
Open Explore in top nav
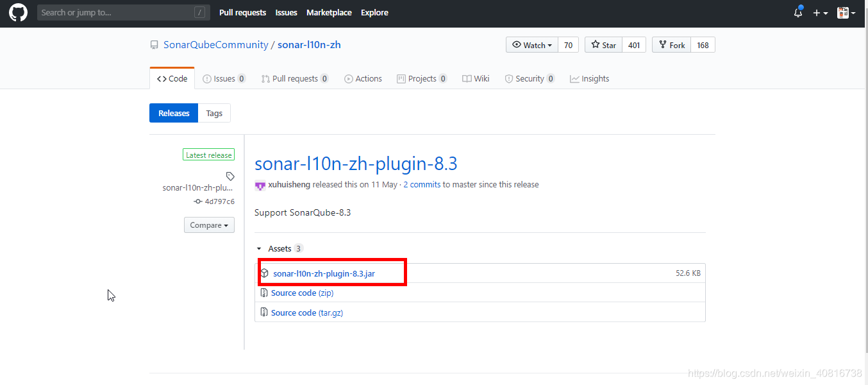point(374,12)
